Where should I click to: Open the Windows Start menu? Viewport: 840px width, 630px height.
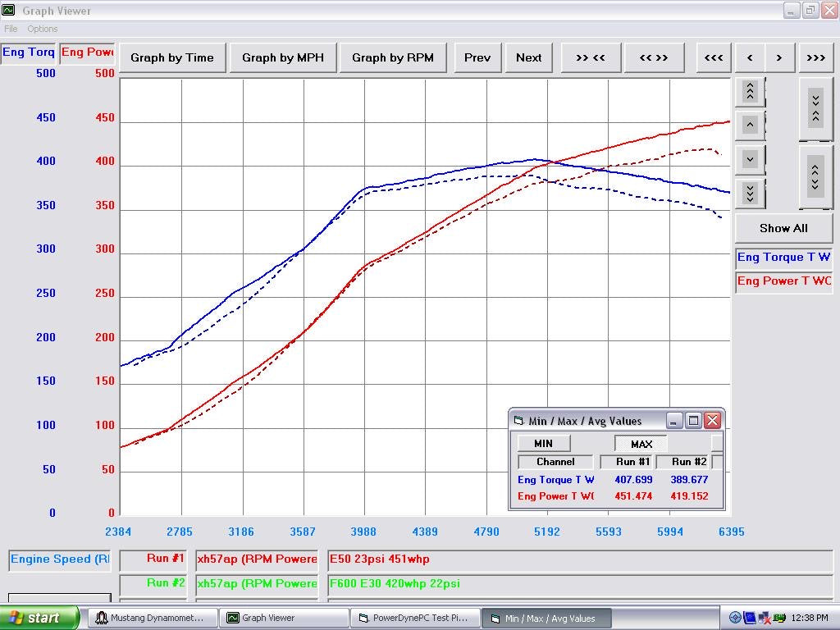pyautogui.click(x=39, y=618)
